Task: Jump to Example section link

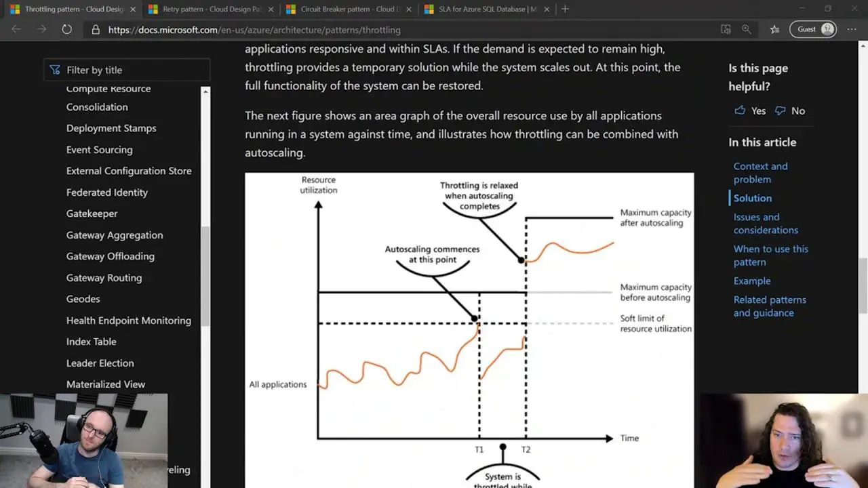Action: [752, 281]
